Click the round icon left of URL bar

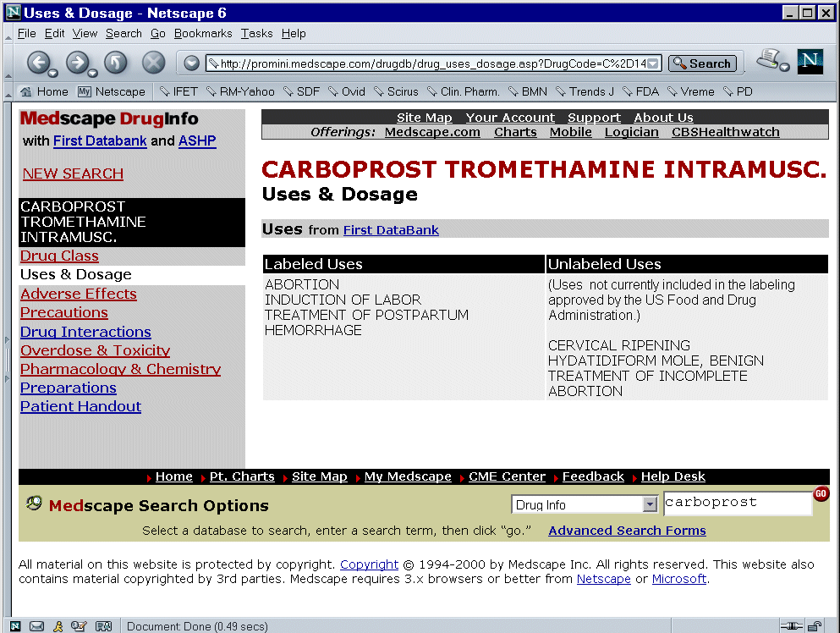click(x=191, y=63)
